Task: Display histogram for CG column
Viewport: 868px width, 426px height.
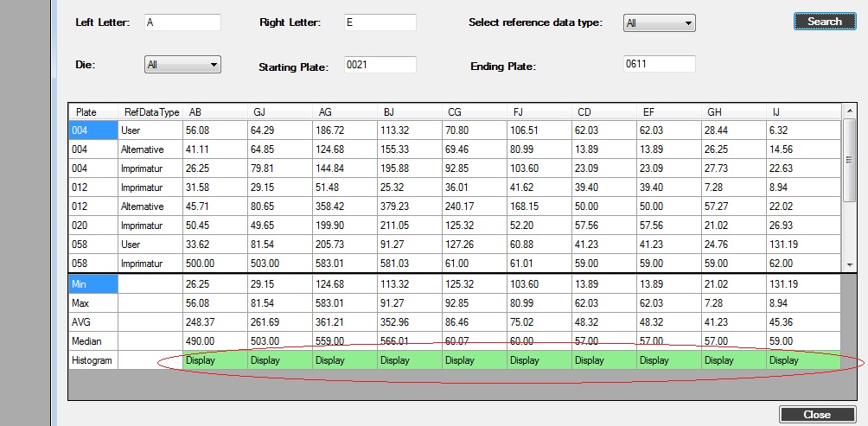Action: (475, 360)
